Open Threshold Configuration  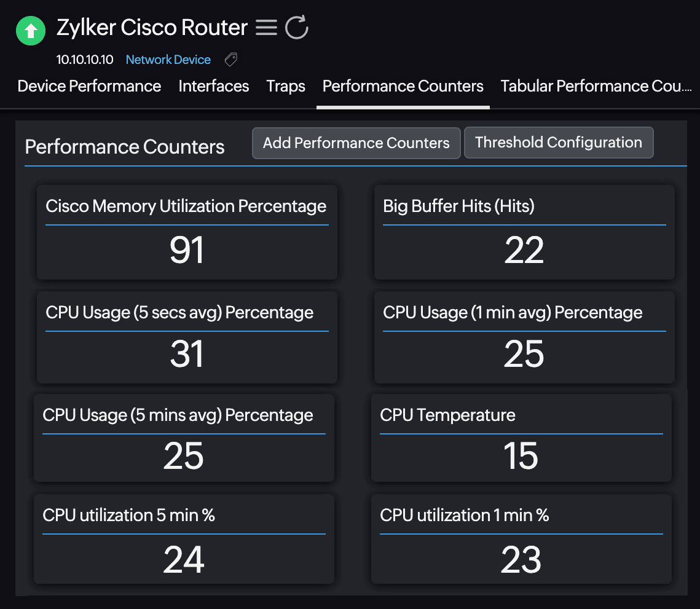[x=558, y=142]
